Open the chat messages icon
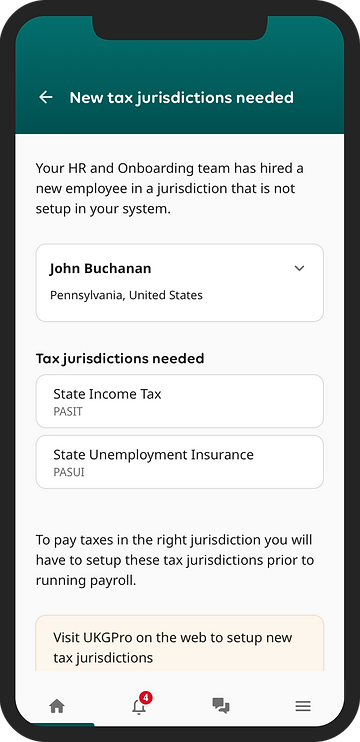Viewport: 360px width, 742px height. [221, 706]
